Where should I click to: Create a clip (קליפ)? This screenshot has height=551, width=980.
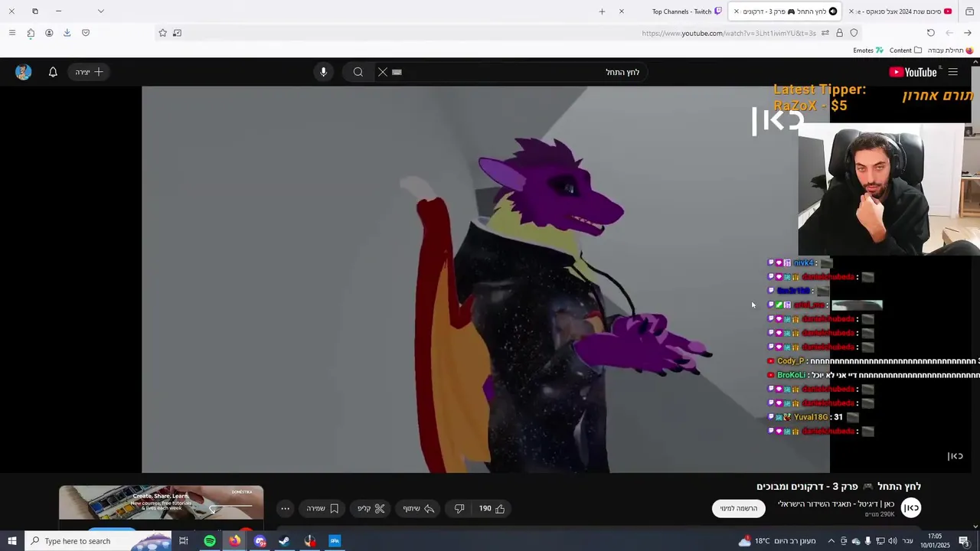point(371,508)
